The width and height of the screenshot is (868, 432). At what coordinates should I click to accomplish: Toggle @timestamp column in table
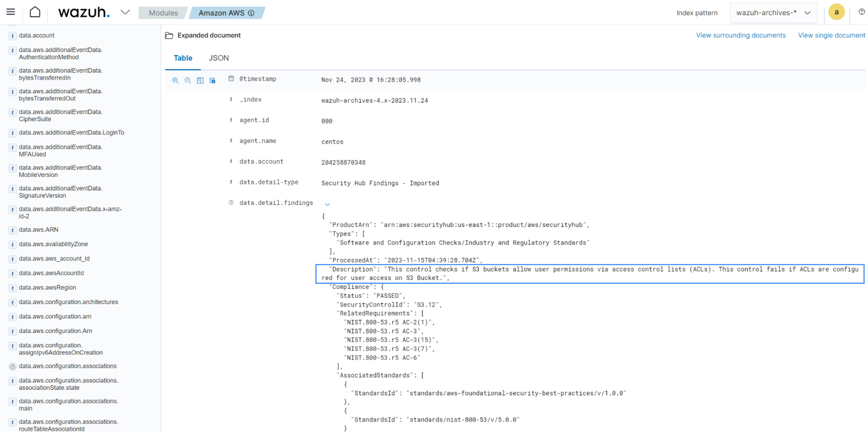[200, 80]
